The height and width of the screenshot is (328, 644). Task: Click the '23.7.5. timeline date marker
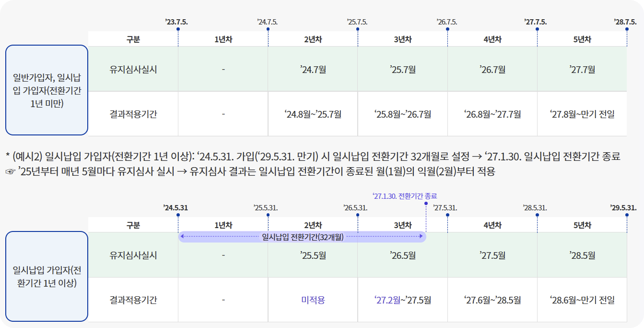coord(176,22)
